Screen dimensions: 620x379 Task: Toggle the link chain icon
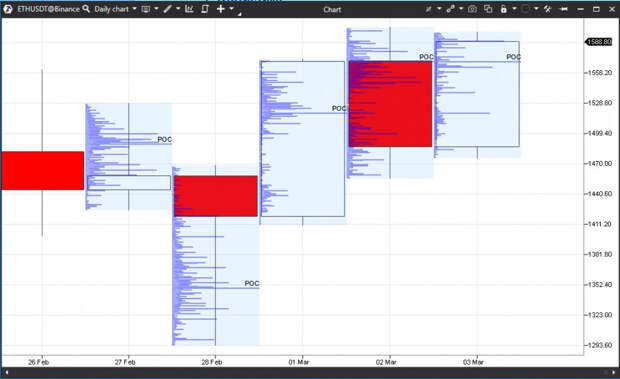click(450, 9)
